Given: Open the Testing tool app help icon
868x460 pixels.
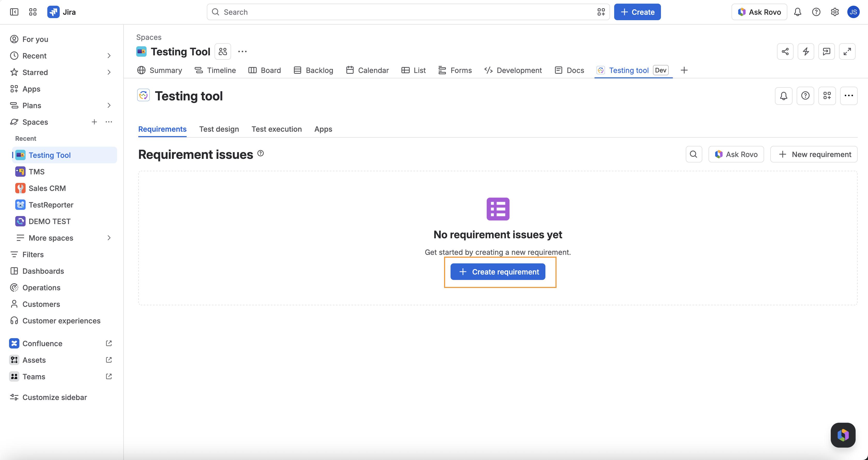Looking at the screenshot, I should [805, 96].
